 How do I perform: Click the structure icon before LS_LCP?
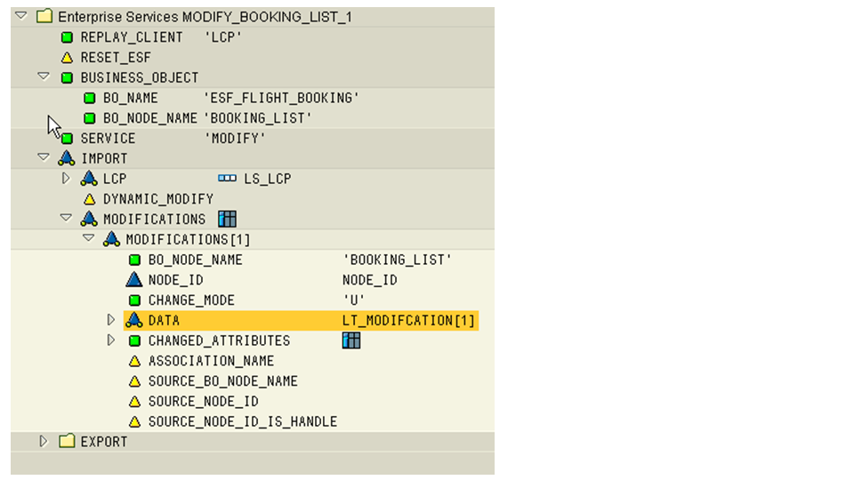point(227,179)
